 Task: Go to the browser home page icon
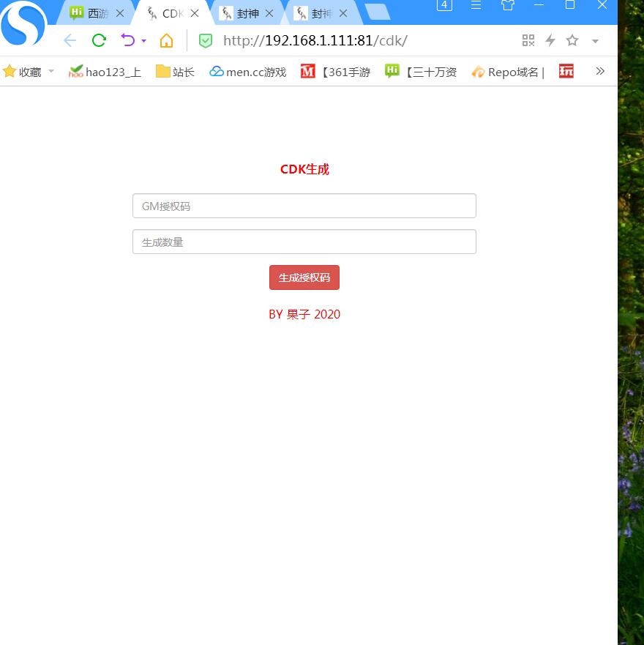click(167, 40)
